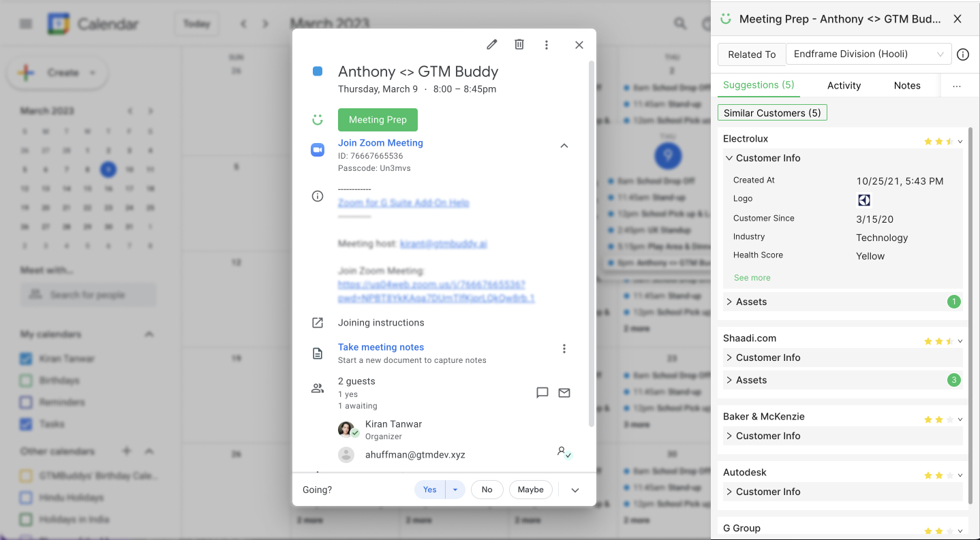Open Calendar search with the magnifier icon
The height and width of the screenshot is (540, 980).
(x=679, y=23)
